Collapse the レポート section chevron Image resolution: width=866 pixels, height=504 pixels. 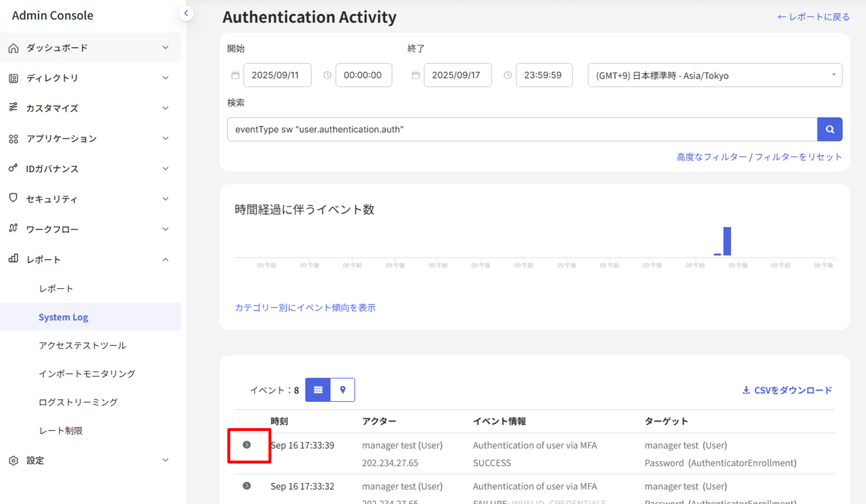165,259
